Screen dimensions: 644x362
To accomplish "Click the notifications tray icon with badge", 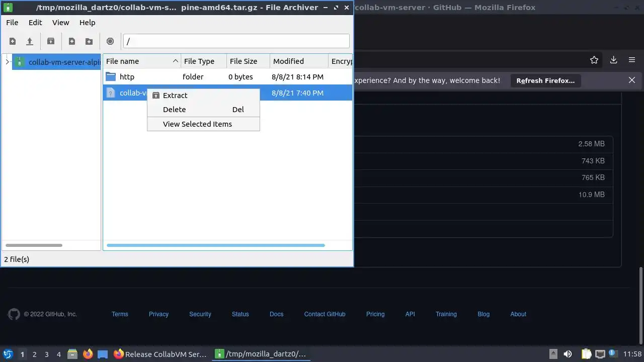I will coord(613,354).
